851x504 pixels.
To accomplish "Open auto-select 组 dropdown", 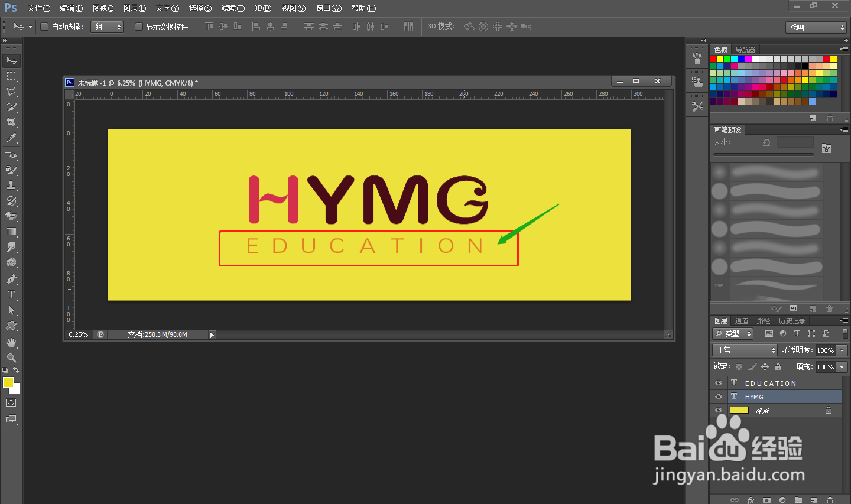I will coord(107,27).
